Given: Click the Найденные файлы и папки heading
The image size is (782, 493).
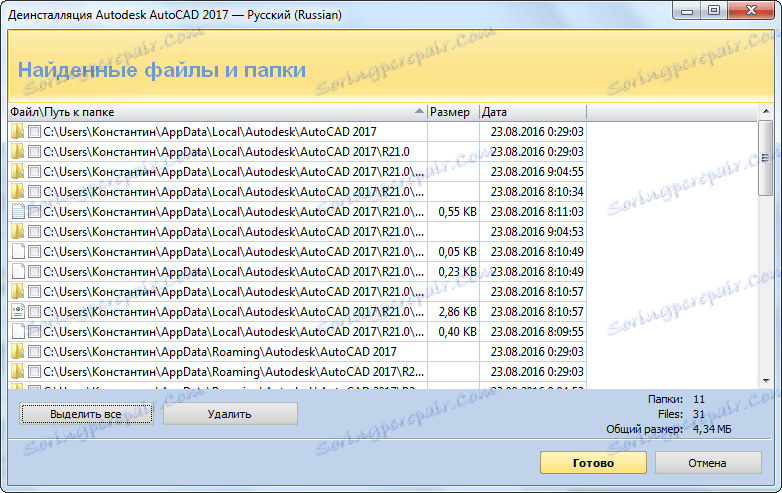Looking at the screenshot, I should (x=162, y=70).
